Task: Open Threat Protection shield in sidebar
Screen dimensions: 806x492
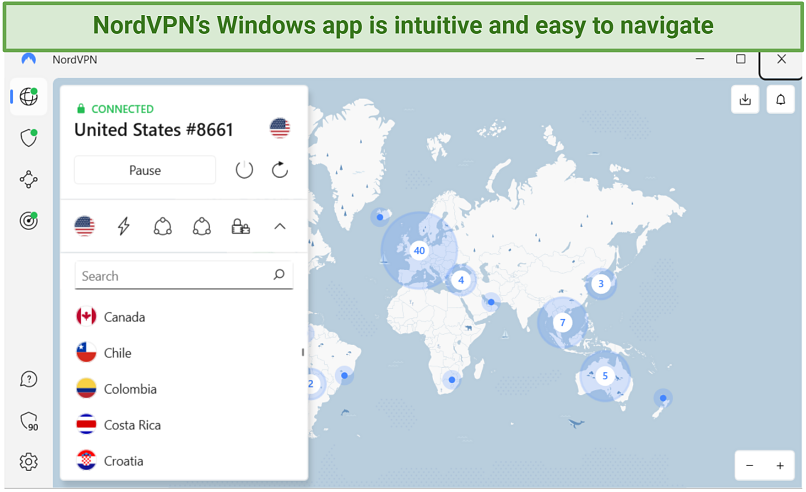Action: pyautogui.click(x=29, y=138)
